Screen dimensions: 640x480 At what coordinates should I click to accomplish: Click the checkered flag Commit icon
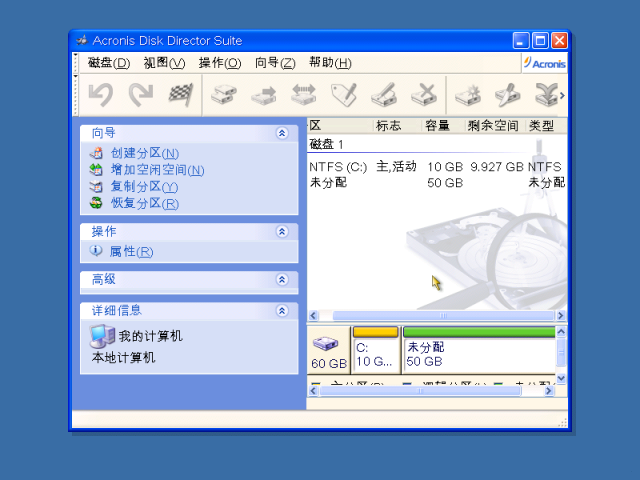pos(180,95)
